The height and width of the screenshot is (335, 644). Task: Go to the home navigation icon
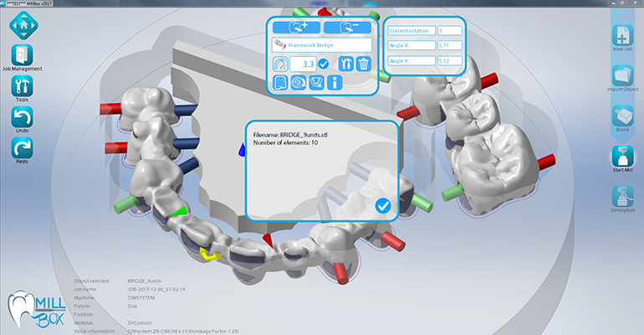23,25
